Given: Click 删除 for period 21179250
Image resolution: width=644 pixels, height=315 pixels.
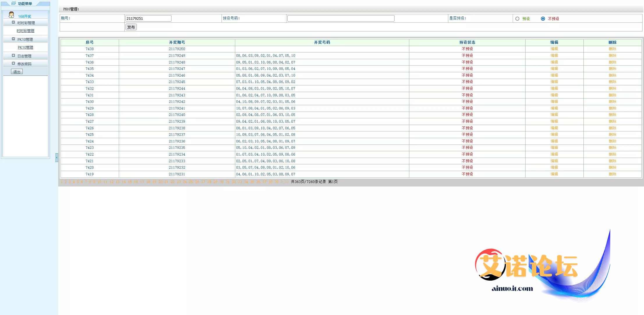Looking at the screenshot, I should pos(613,49).
